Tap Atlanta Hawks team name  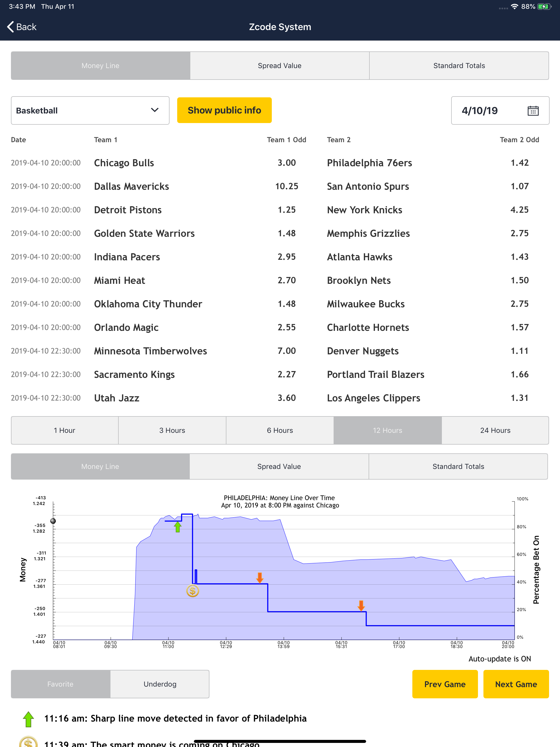click(x=360, y=257)
